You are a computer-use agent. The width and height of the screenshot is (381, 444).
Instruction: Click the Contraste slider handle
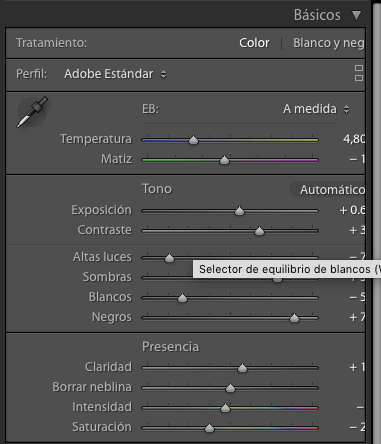point(259,231)
